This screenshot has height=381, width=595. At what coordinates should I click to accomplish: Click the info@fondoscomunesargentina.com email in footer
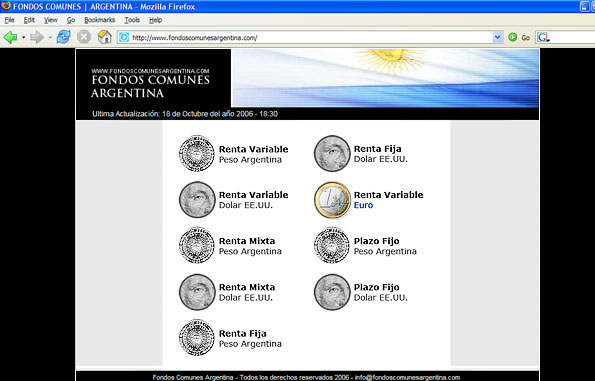(x=407, y=377)
